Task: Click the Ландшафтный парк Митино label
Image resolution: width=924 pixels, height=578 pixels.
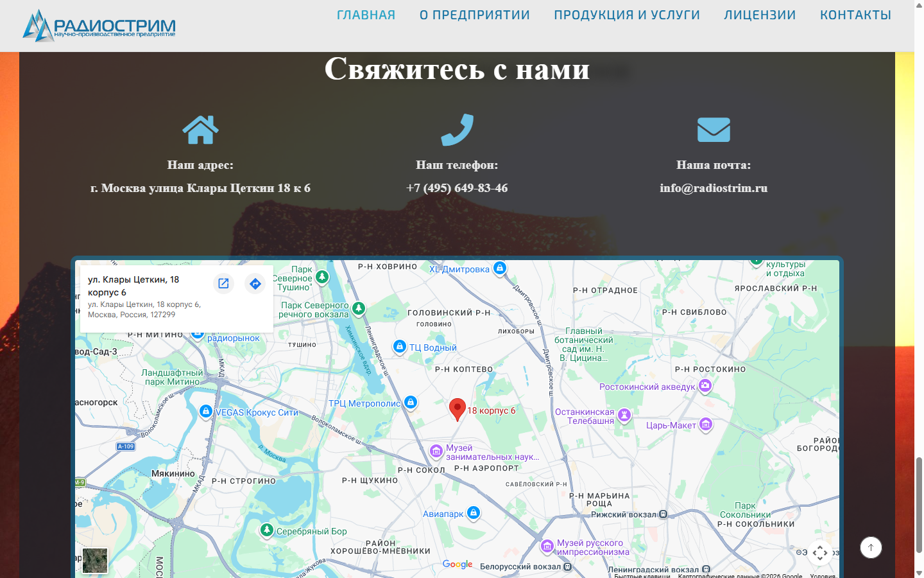Action: pos(172,377)
